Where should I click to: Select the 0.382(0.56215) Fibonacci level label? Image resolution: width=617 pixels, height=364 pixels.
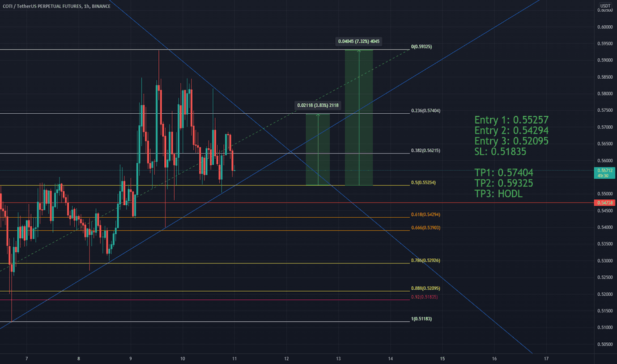click(426, 151)
